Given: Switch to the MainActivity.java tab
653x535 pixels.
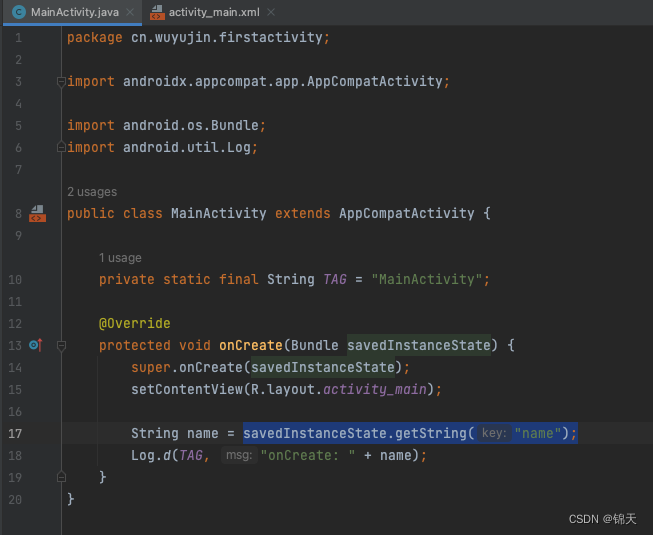Looking at the screenshot, I should point(72,12).
